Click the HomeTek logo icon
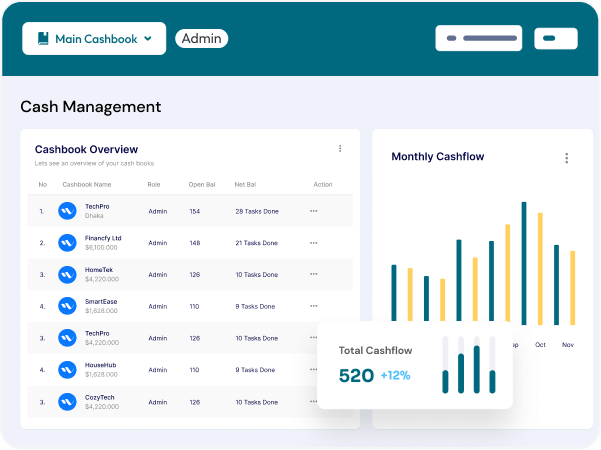This screenshot has height=450, width=601. (68, 274)
